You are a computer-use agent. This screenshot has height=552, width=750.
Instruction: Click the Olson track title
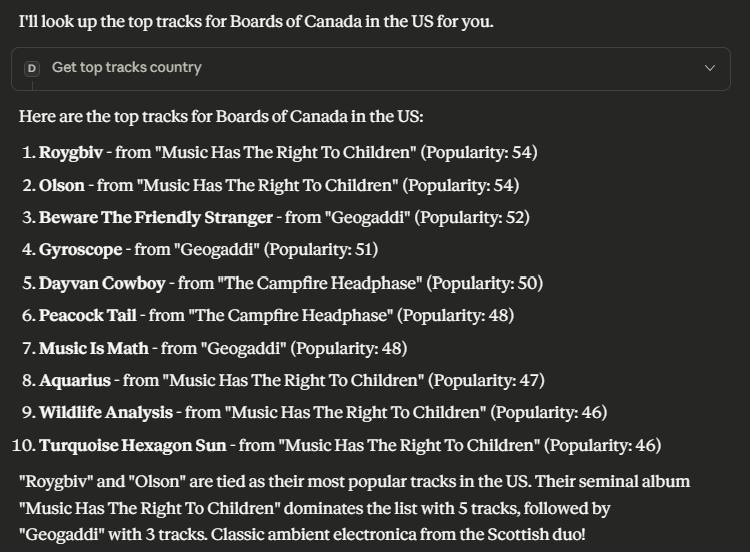[61, 185]
